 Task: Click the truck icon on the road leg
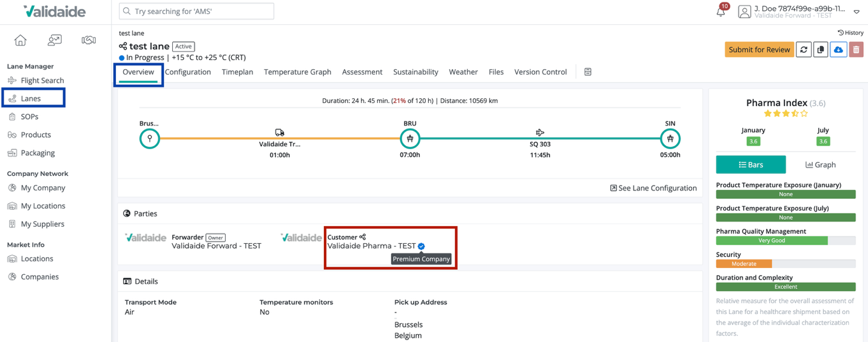[280, 132]
